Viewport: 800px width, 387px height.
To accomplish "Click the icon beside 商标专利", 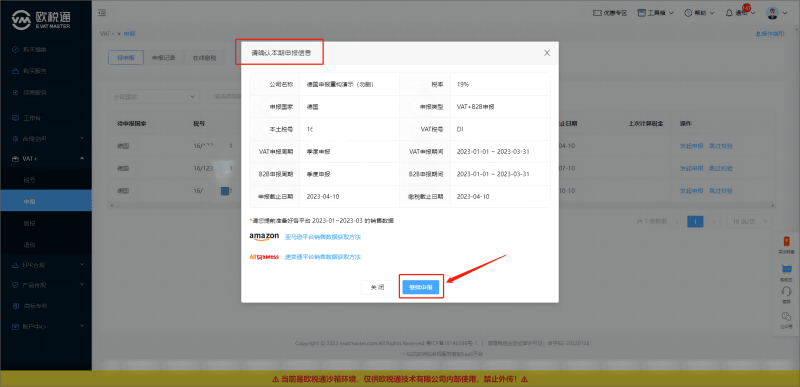I will click(x=15, y=306).
